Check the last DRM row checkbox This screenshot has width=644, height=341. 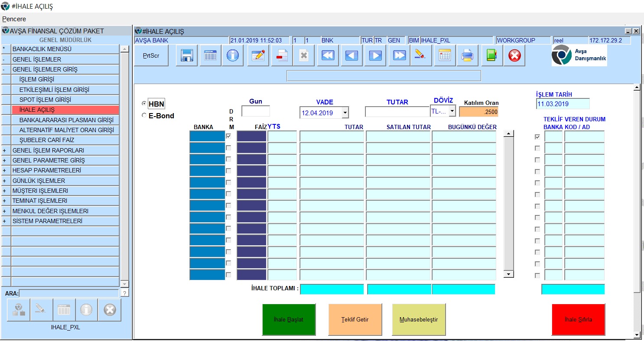pyautogui.click(x=228, y=275)
